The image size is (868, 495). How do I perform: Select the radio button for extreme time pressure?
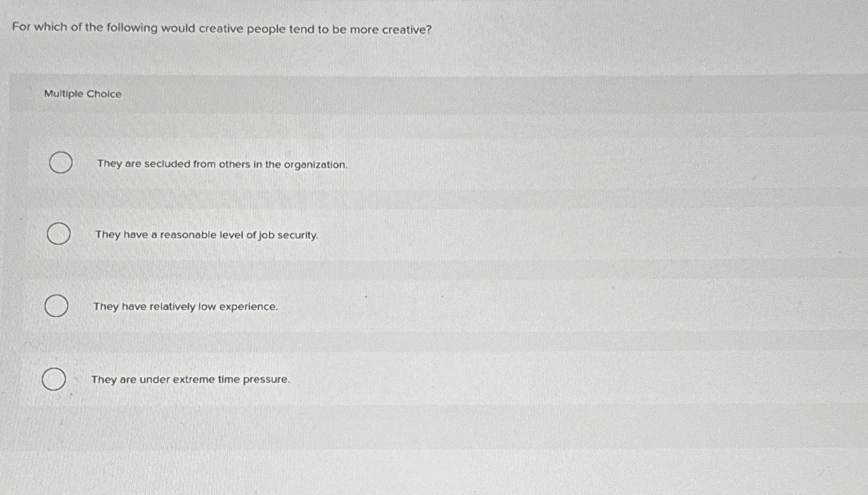tap(53, 379)
